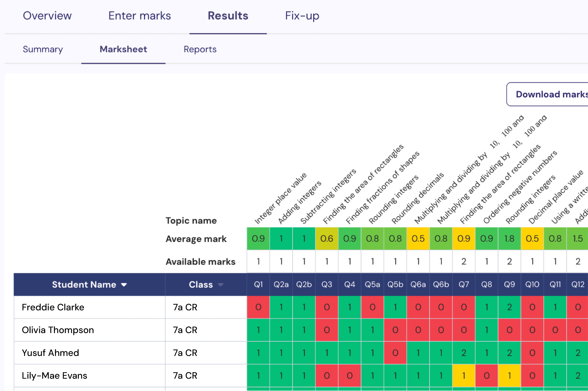
Task: Select Q10 average mark yellow cell
Action: (532, 239)
